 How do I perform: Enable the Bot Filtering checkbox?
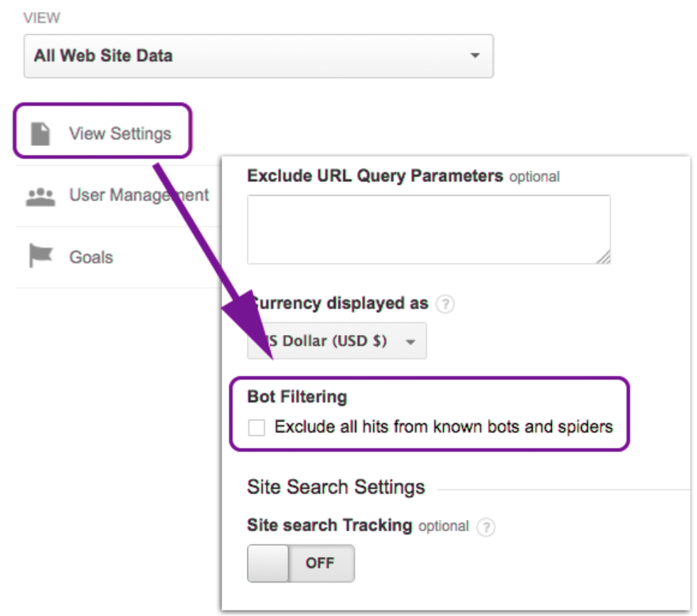coord(256,428)
